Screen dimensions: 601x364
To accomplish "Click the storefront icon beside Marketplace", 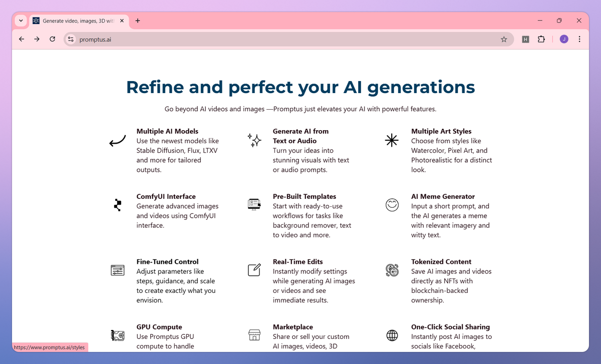I will (254, 335).
